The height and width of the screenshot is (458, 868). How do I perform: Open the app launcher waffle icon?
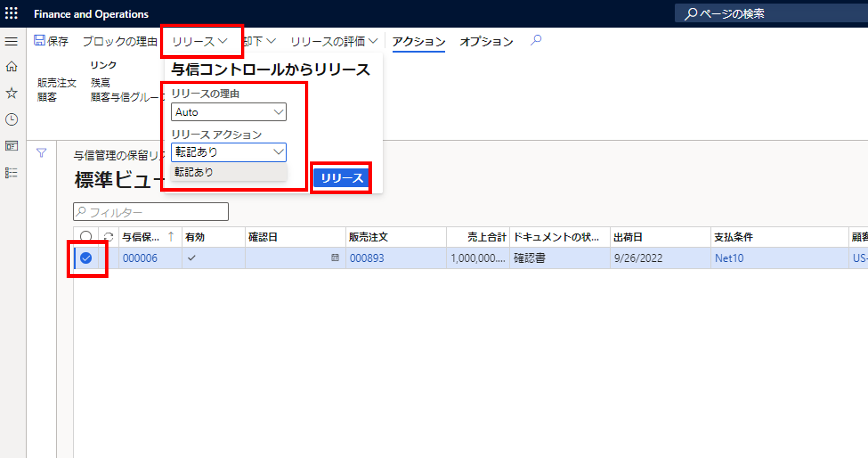[11, 13]
